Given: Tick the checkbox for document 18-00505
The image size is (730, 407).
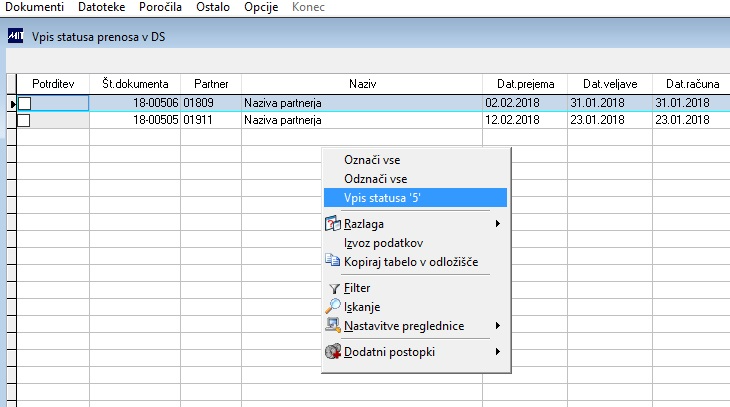Looking at the screenshot, I should point(24,120).
